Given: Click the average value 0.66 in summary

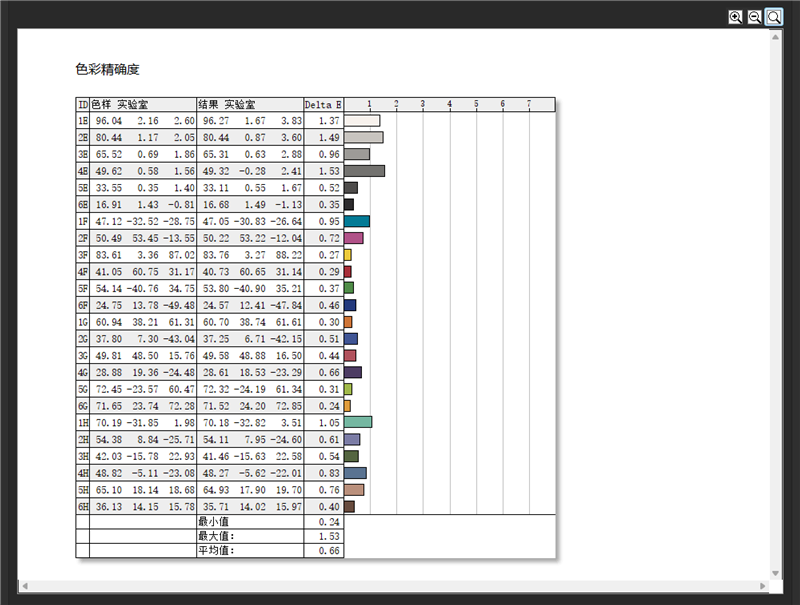Looking at the screenshot, I should pyautogui.click(x=329, y=550).
